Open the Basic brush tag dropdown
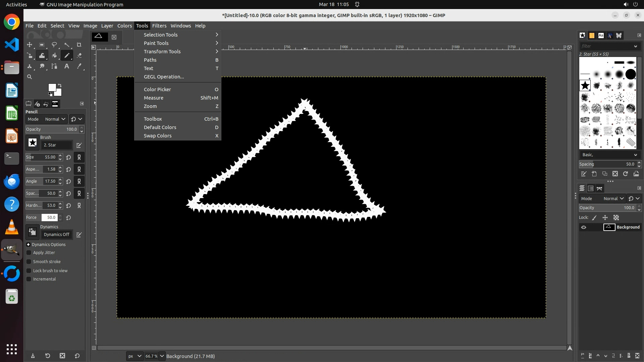The image size is (644, 362). [x=609, y=155]
